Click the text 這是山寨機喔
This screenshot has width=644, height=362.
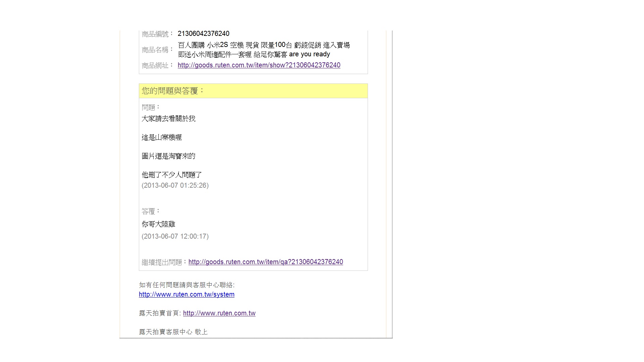162,137
